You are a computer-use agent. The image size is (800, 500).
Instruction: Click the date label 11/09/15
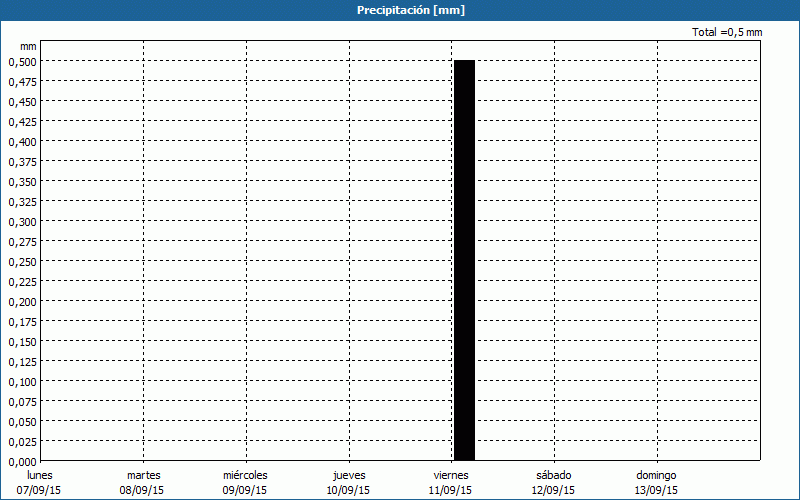click(x=451, y=490)
